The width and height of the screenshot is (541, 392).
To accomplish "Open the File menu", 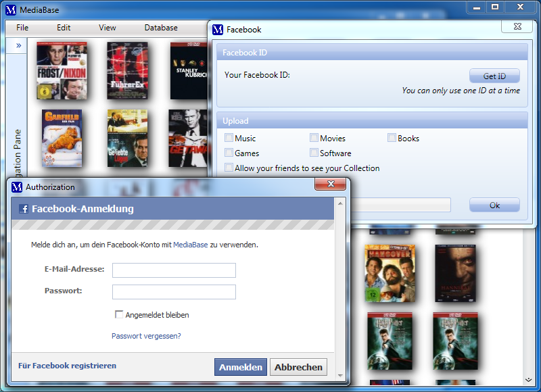I will point(22,28).
